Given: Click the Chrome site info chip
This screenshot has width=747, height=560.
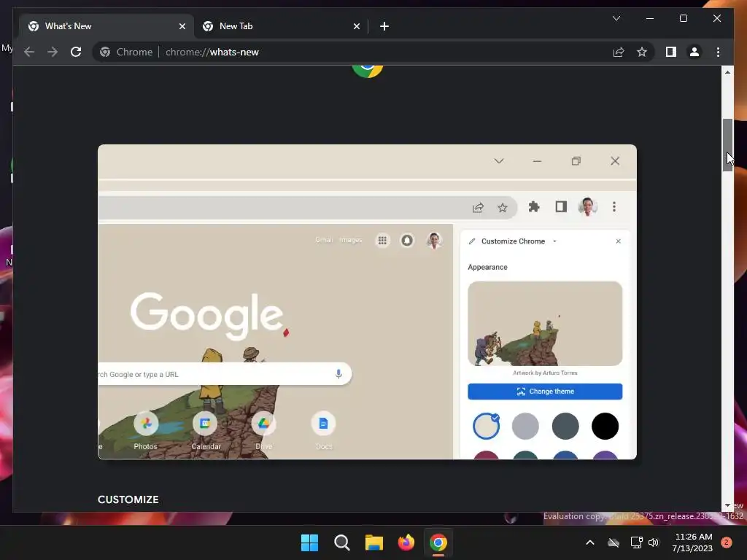Looking at the screenshot, I should pyautogui.click(x=126, y=52).
